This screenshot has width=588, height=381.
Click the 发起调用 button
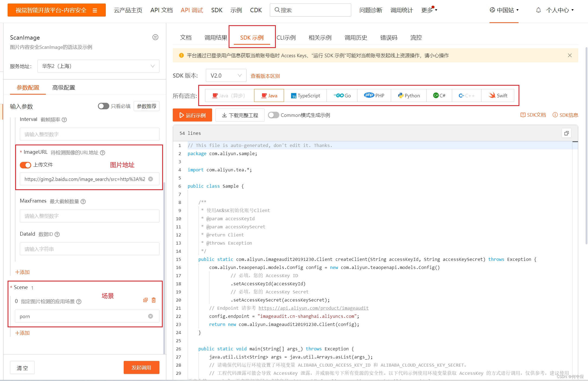coord(141,367)
